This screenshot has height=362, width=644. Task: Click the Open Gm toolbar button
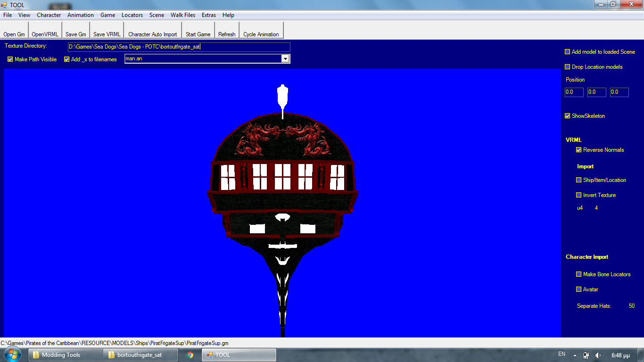14,30
